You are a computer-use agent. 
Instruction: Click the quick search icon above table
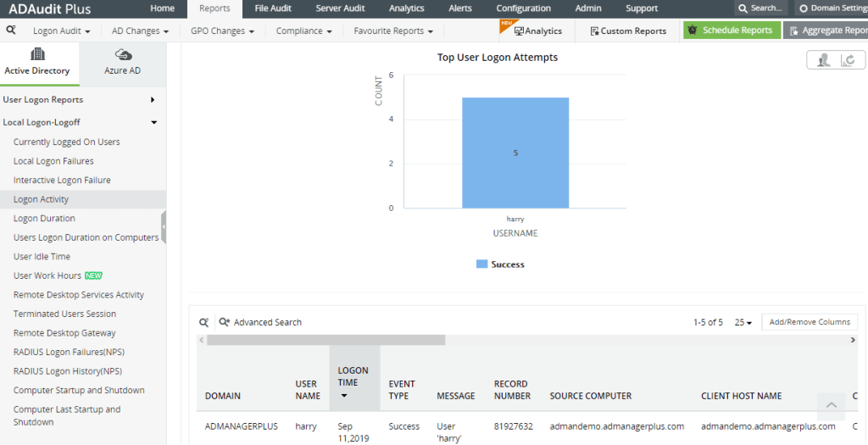coord(203,322)
